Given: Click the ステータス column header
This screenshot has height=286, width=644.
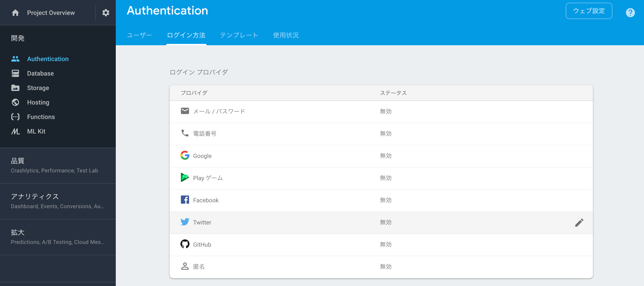Looking at the screenshot, I should point(393,93).
